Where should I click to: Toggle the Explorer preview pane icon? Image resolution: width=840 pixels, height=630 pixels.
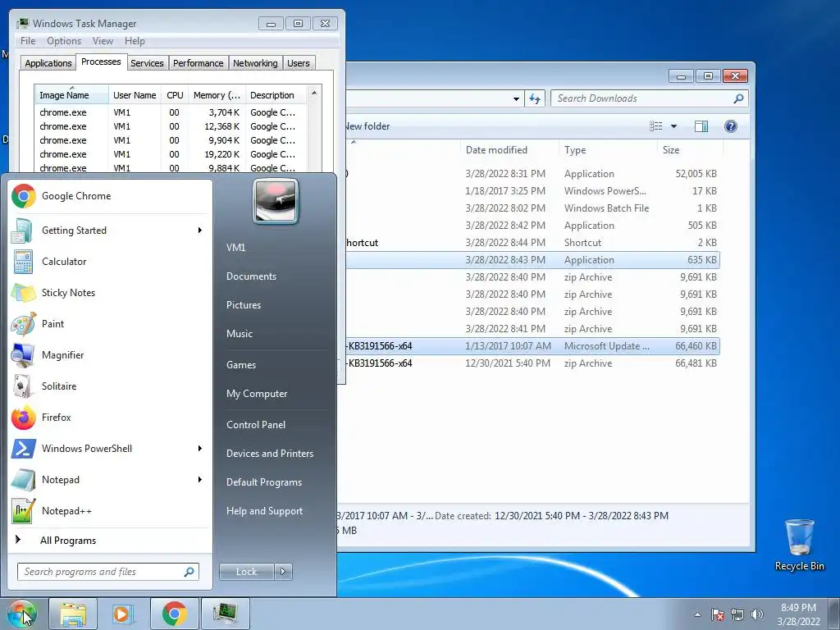(x=701, y=126)
